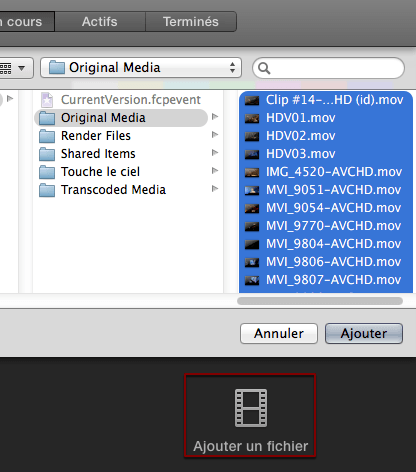
Task: Open the Shared Items folder
Action: click(121, 154)
